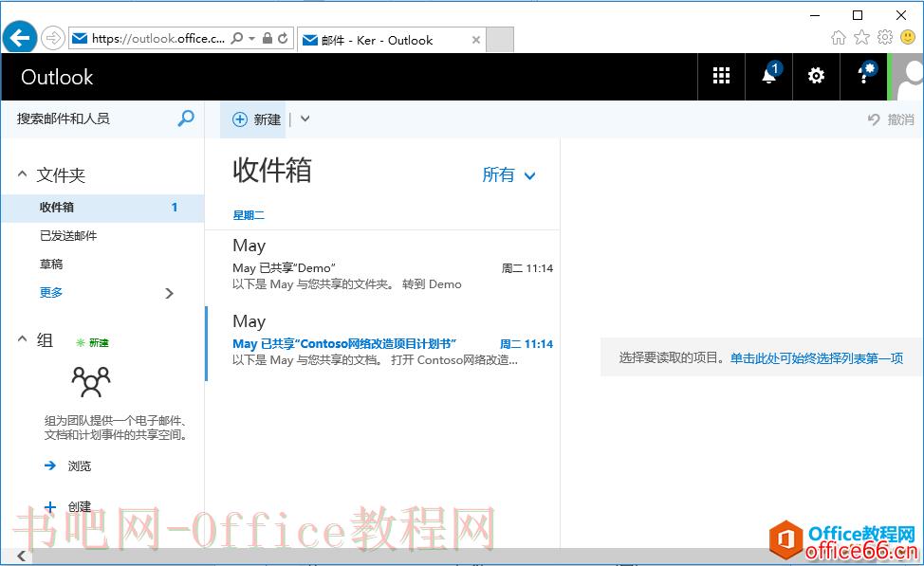Click the 新建 new message button
This screenshot has width=924, height=566.
(x=256, y=119)
